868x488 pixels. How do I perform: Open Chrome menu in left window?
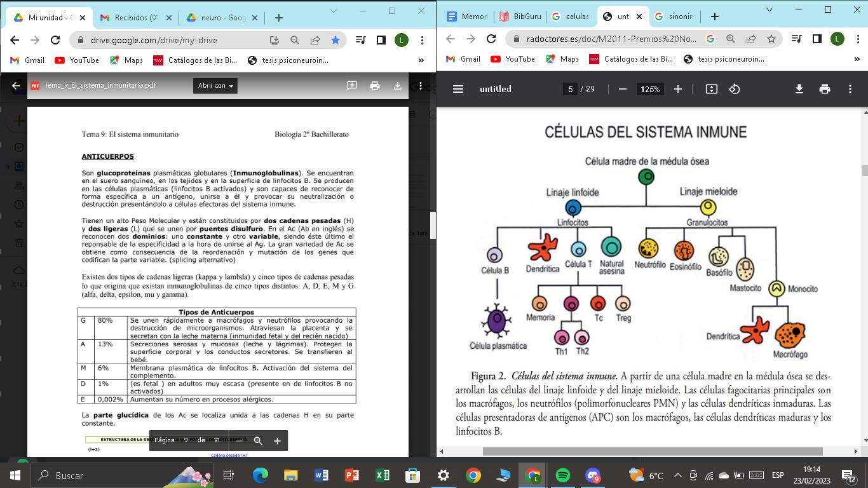[422, 39]
